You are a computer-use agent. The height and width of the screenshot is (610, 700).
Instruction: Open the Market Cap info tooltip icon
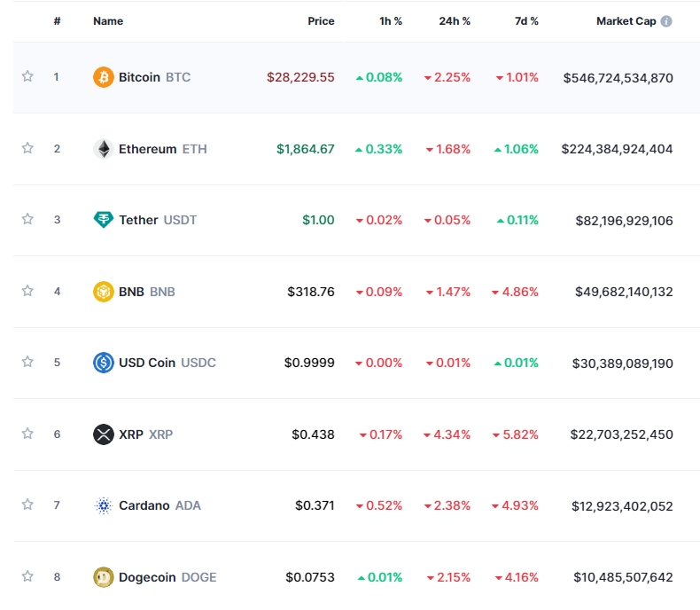pyautogui.click(x=666, y=21)
